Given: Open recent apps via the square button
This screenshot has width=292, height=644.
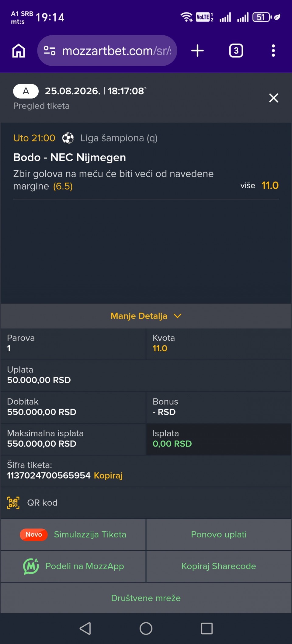Looking at the screenshot, I should (207, 628).
